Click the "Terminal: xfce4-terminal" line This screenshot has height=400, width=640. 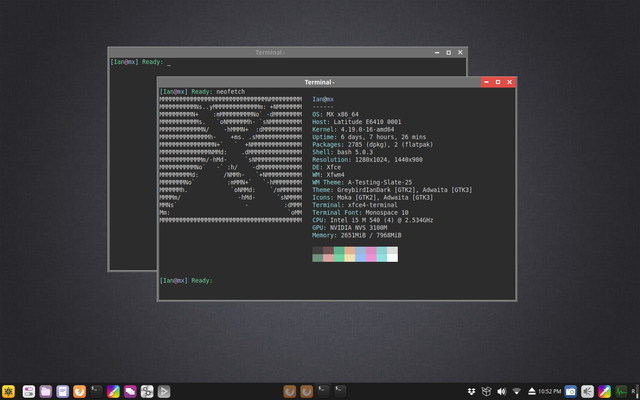pyautogui.click(x=355, y=205)
